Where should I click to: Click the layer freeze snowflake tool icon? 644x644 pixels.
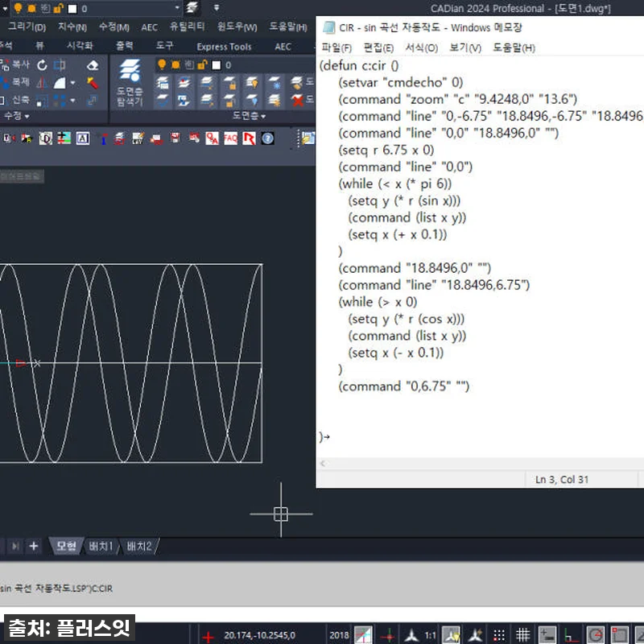pos(275,83)
